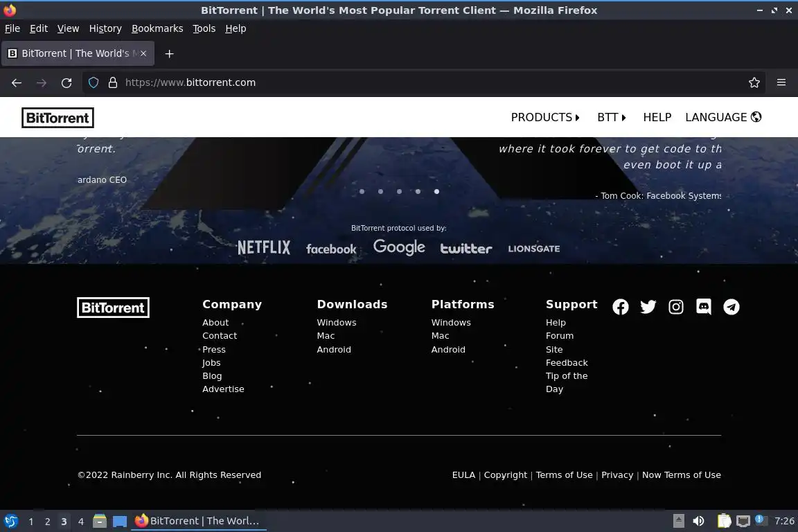Select third testimonial carousel dot
Viewport: 798px width, 532px height.
pyautogui.click(x=399, y=191)
